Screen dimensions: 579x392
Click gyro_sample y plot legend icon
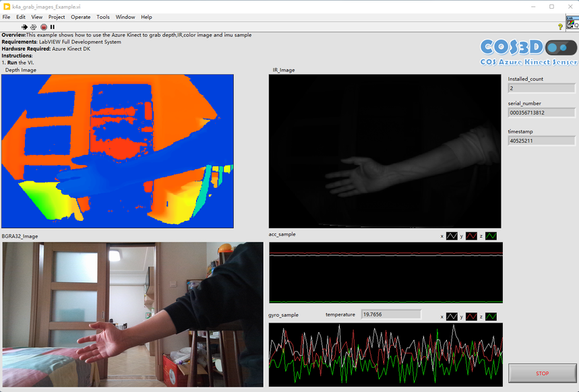471,317
